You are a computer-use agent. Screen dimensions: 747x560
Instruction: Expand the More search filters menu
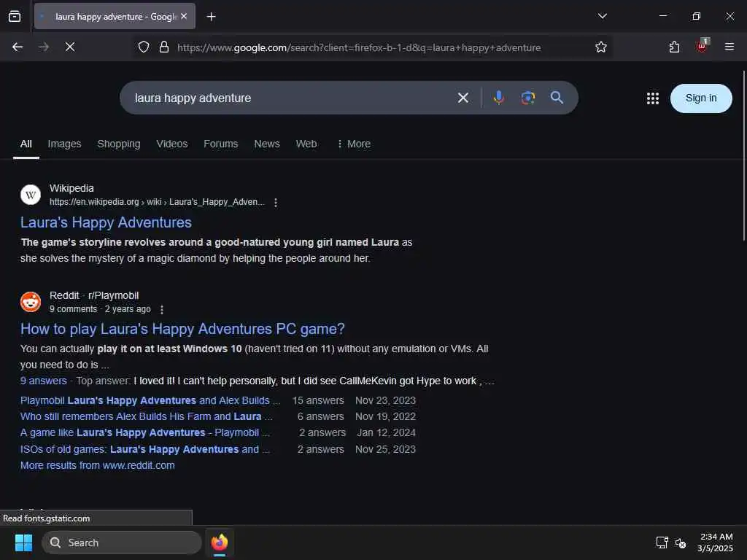coord(354,144)
